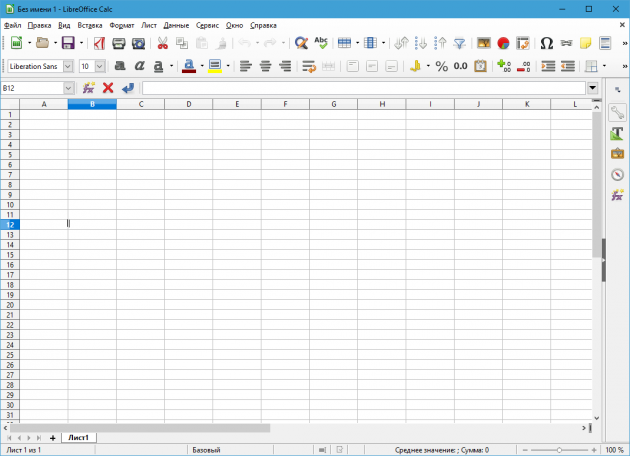Open background color dropdown arrow

coord(228,66)
